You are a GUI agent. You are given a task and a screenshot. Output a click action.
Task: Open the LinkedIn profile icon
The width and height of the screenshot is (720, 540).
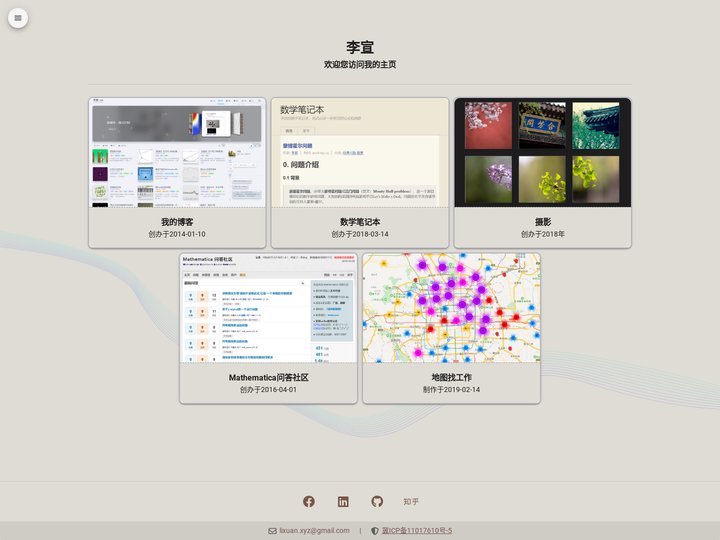click(x=343, y=501)
